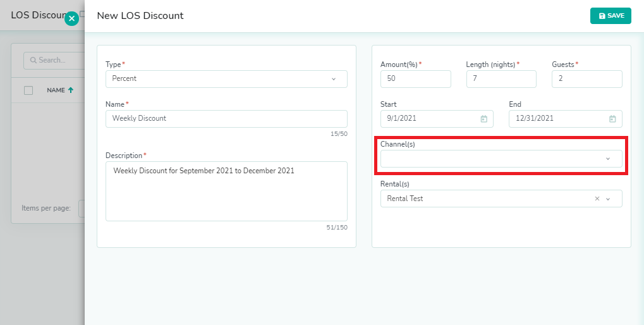Click into the Description text area
The image size is (644, 325).
226,191
